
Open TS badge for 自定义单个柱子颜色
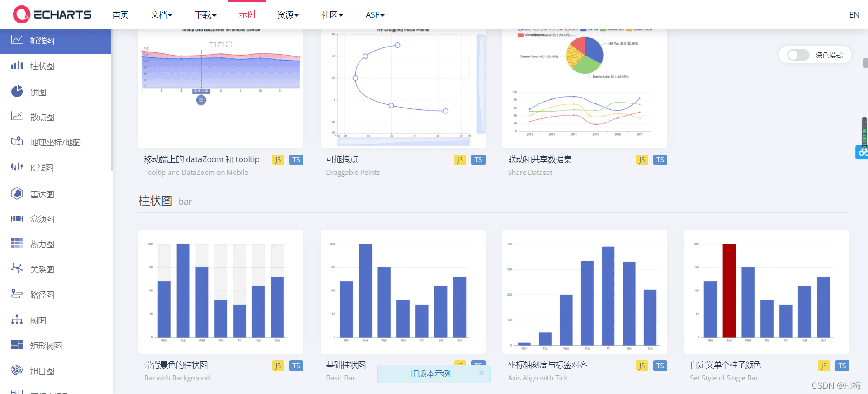842,366
